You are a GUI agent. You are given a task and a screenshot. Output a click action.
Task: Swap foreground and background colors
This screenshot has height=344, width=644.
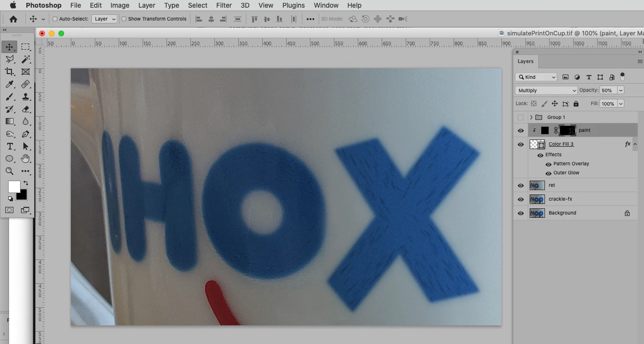[x=25, y=183]
